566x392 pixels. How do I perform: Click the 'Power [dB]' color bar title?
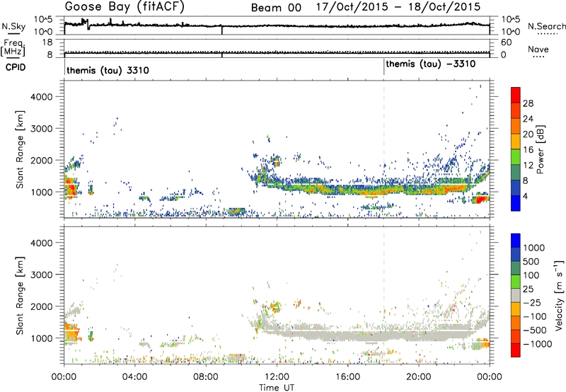[541, 149]
